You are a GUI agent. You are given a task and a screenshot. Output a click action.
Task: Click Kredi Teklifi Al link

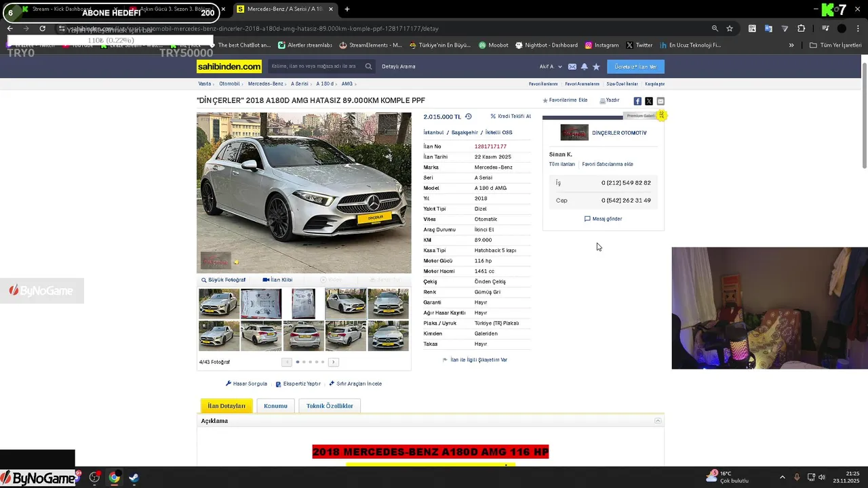tap(511, 117)
